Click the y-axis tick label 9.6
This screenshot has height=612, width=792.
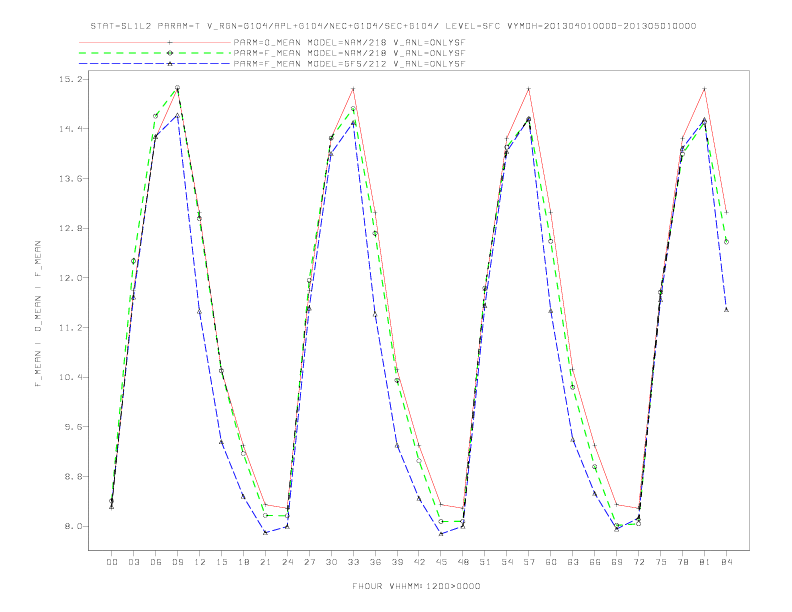pyautogui.click(x=71, y=427)
